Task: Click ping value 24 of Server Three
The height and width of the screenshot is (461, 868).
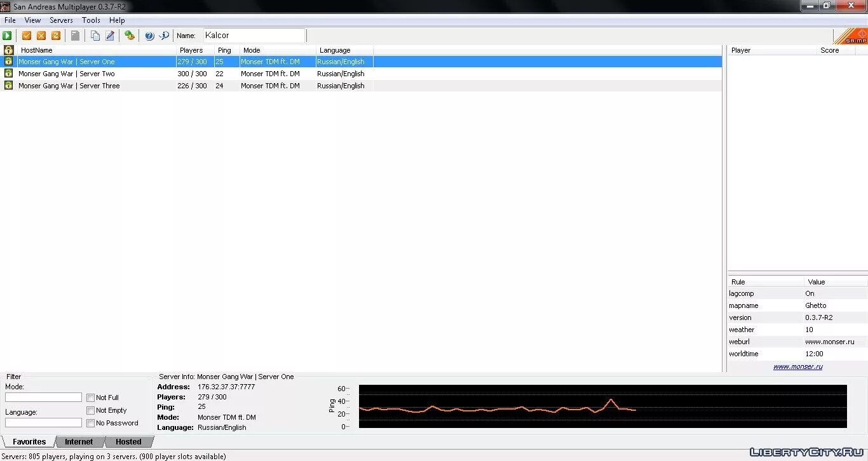Action: click(x=219, y=86)
